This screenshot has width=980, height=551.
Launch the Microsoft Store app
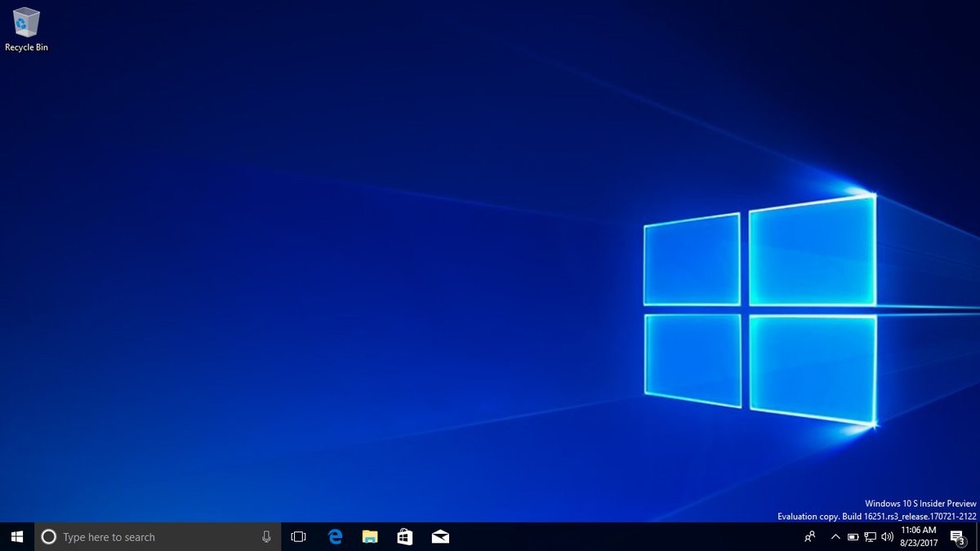[404, 536]
